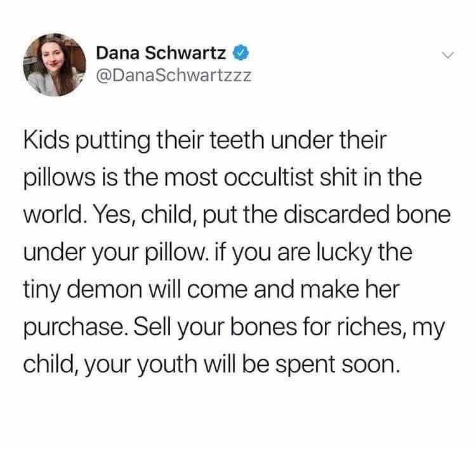
Task: Select the word "Yes," in the tweet
Action: tap(114, 215)
